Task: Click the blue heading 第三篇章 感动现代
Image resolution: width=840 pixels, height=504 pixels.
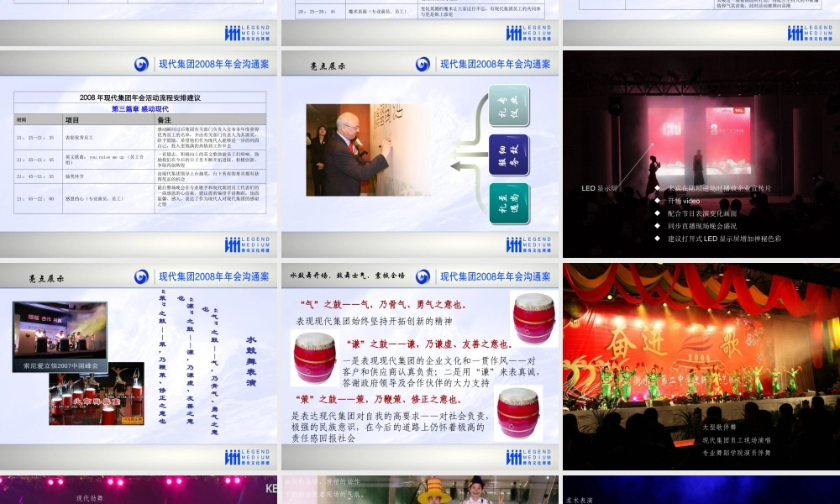Action: 139,108
